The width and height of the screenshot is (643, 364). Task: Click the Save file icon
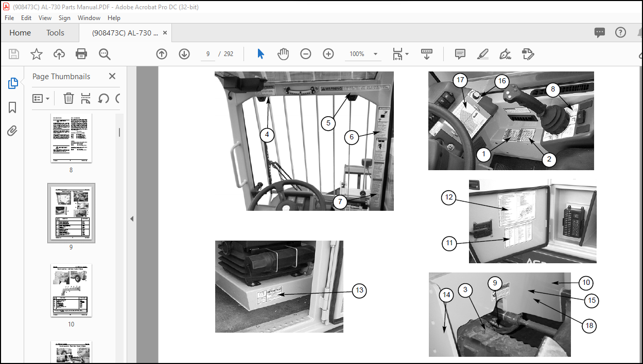14,54
